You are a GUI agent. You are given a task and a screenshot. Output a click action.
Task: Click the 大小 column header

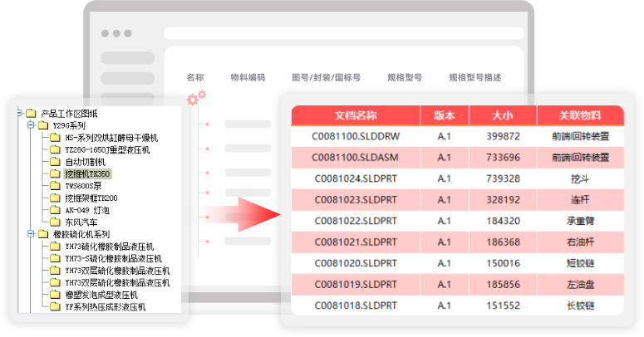[x=503, y=115]
